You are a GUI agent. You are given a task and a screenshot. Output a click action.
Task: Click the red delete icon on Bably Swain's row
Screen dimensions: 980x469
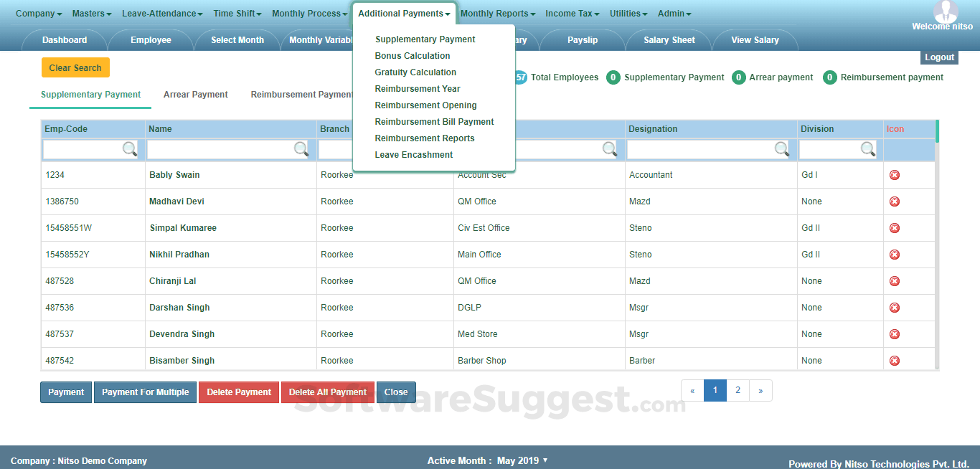click(x=895, y=174)
